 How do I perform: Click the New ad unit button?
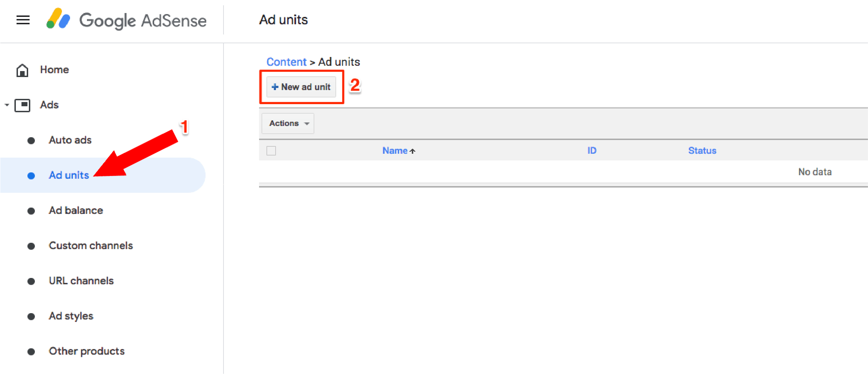(301, 87)
